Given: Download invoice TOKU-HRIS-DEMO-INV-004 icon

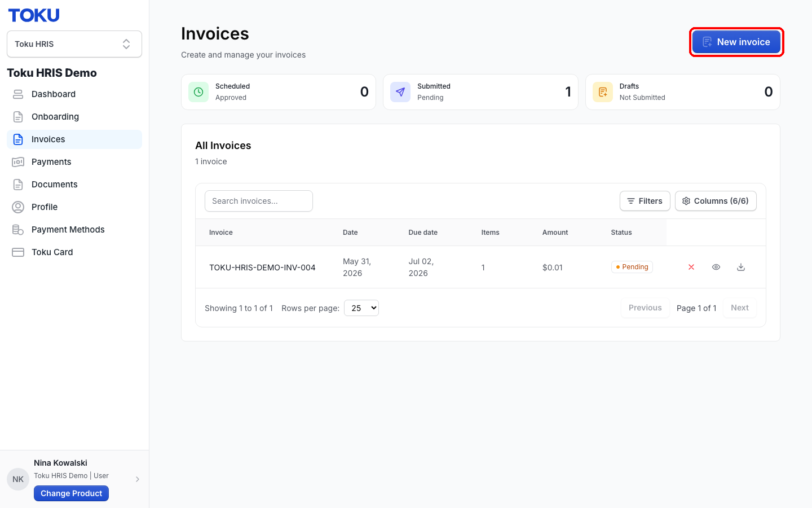Looking at the screenshot, I should pyautogui.click(x=741, y=267).
